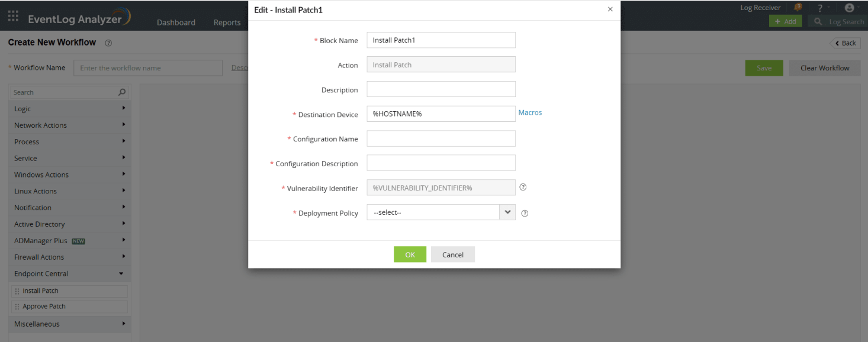Open the Dashboard tab
Image resolution: width=868 pixels, height=342 pixels.
click(176, 22)
